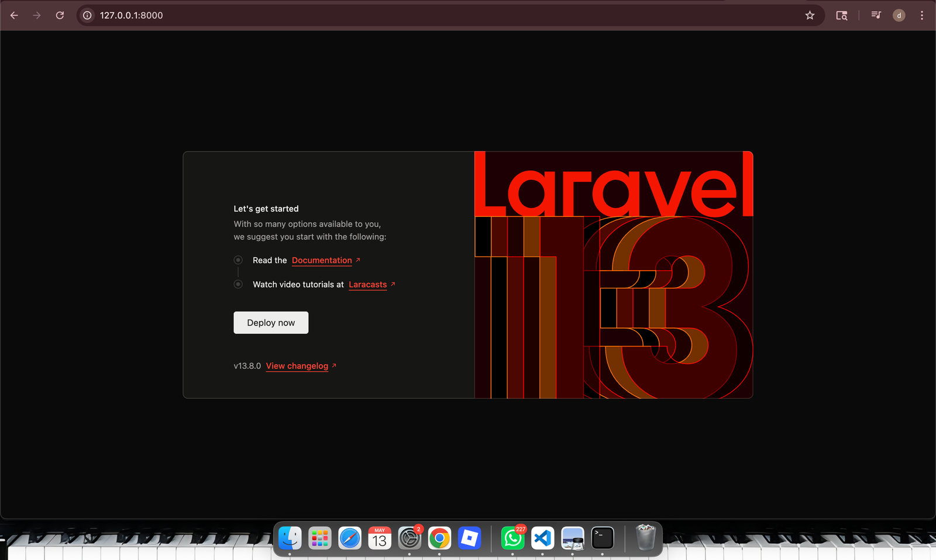Open the Trash in the dock
Screen dimensions: 936x560
coord(646,538)
